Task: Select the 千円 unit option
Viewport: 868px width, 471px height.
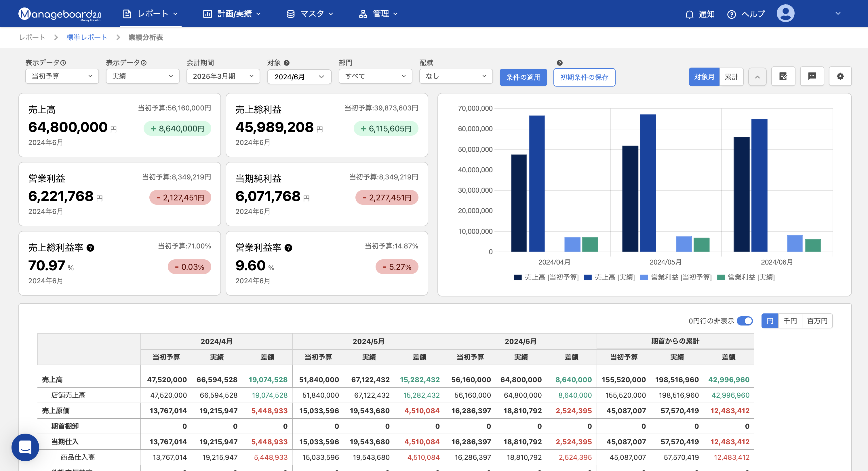Action: [x=790, y=321]
